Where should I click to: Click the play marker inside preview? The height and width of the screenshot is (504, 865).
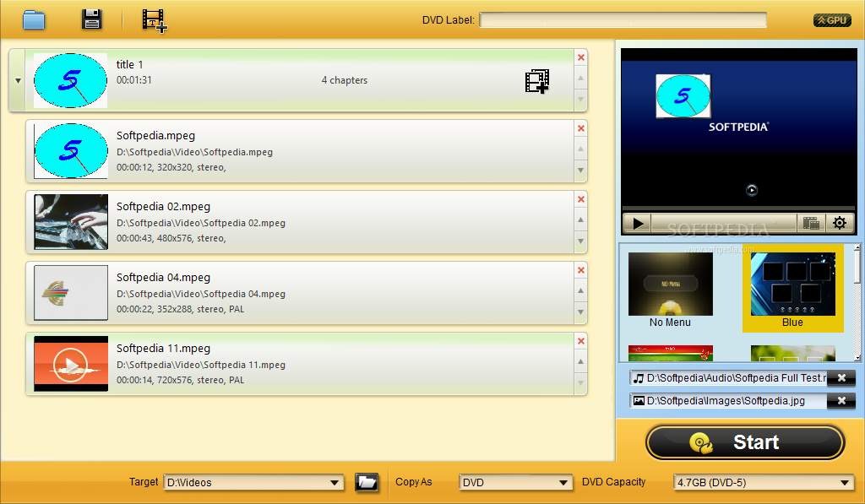coord(752,190)
